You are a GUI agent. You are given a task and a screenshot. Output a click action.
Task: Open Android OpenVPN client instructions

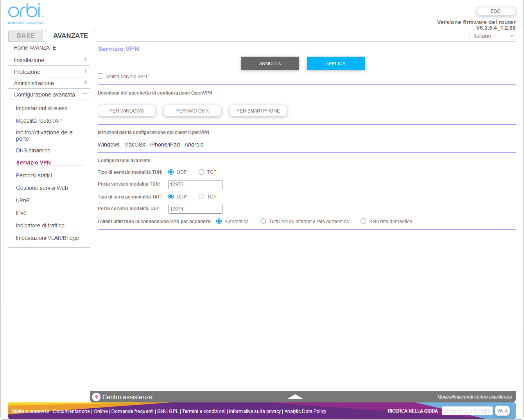[194, 145]
